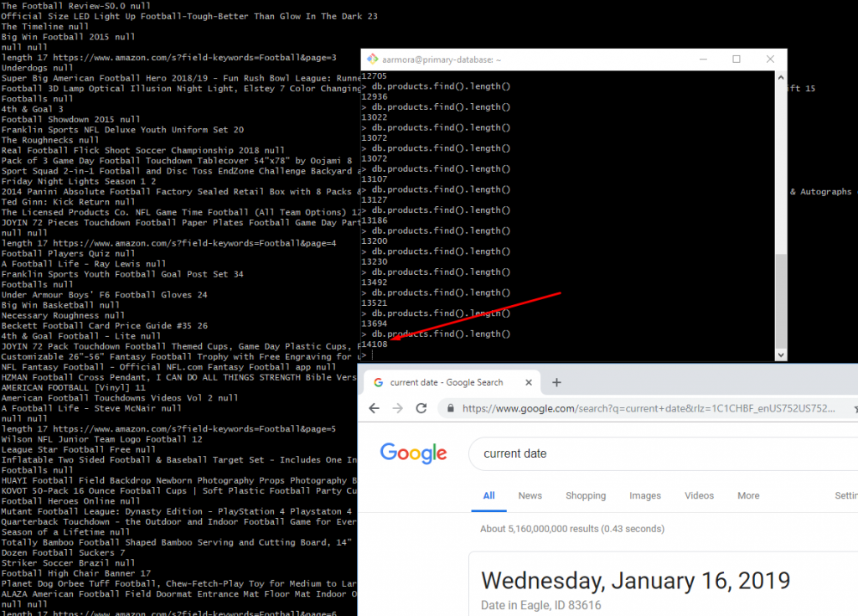Click the terminal title 'aarmora@primary-database: ~'

coord(442,60)
